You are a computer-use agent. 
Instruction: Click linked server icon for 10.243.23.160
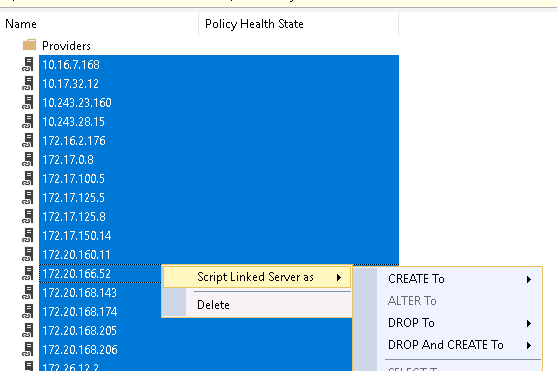(28, 102)
